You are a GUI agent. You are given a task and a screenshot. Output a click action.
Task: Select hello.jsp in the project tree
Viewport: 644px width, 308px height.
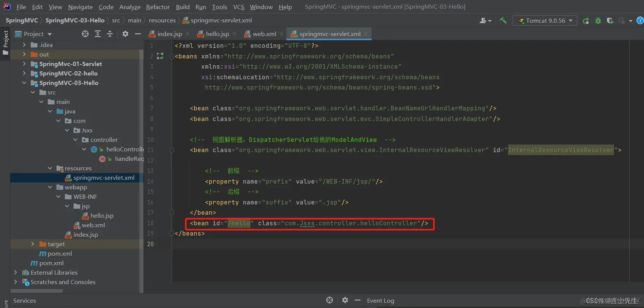98,215
